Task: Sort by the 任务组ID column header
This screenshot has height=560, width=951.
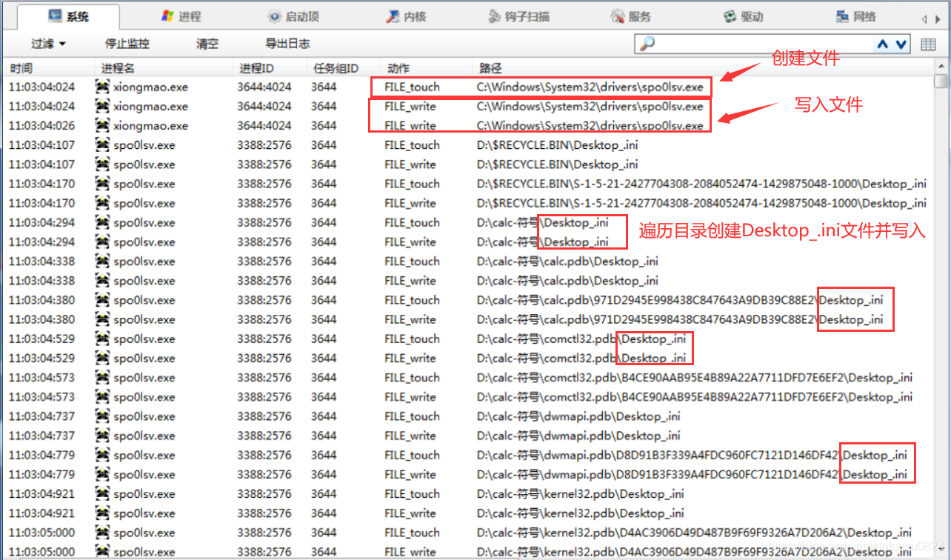Action: click(x=343, y=68)
